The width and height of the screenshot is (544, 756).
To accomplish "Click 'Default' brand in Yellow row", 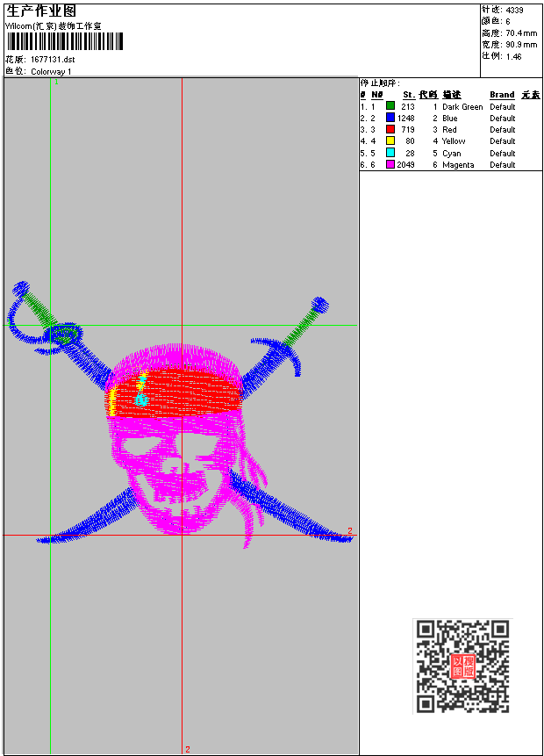I will click(x=503, y=140).
